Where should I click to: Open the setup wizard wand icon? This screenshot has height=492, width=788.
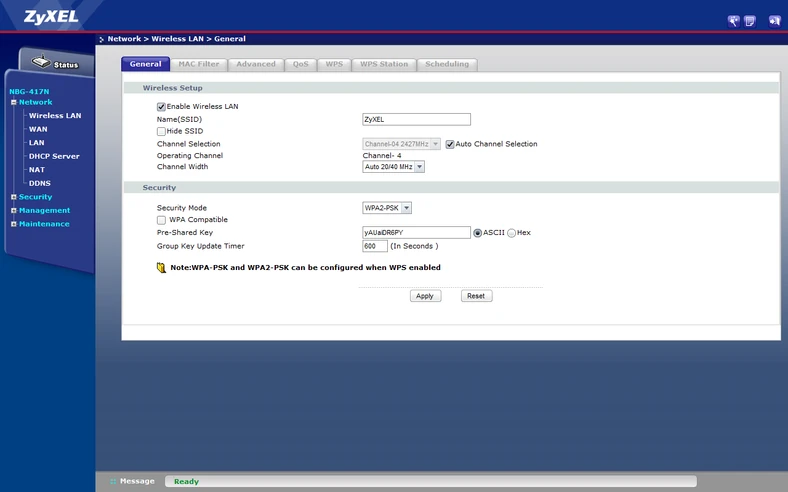[x=733, y=21]
